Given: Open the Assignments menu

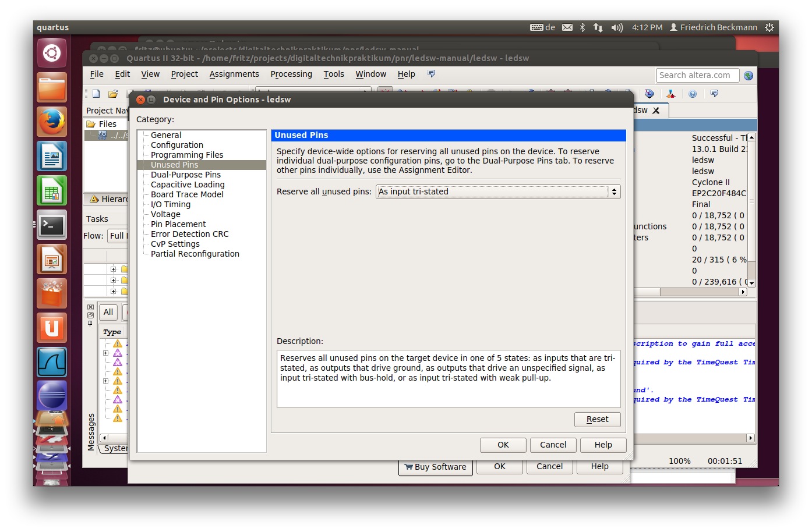Looking at the screenshot, I should pos(234,74).
